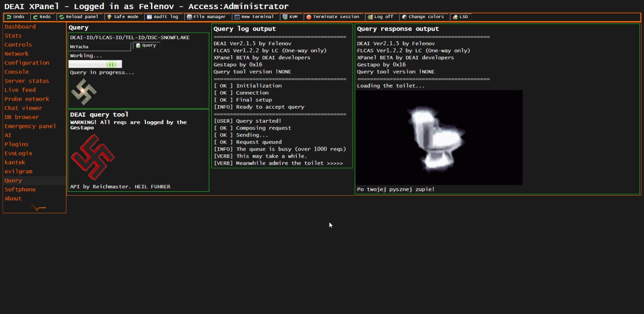Viewport: 644px width, 314px height.
Task: Click 'XPanel BETA by DEAI developers' in response output
Action: [x=406, y=57]
